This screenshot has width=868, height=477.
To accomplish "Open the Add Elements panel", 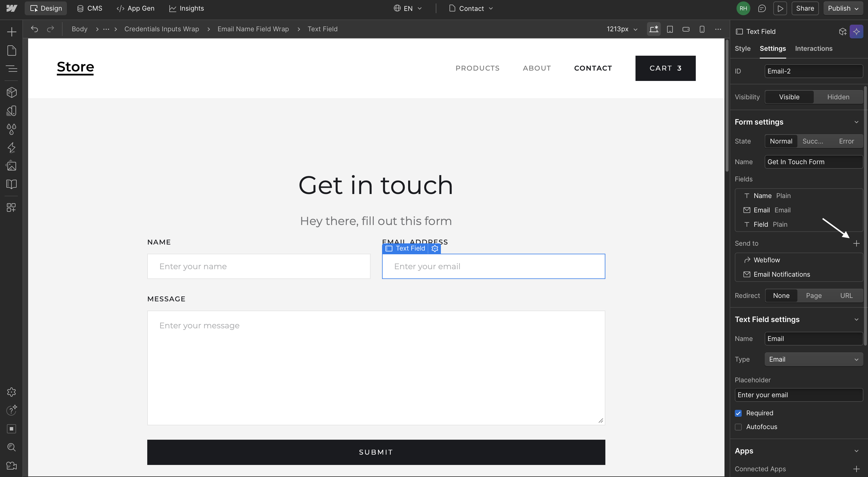I will [x=11, y=31].
